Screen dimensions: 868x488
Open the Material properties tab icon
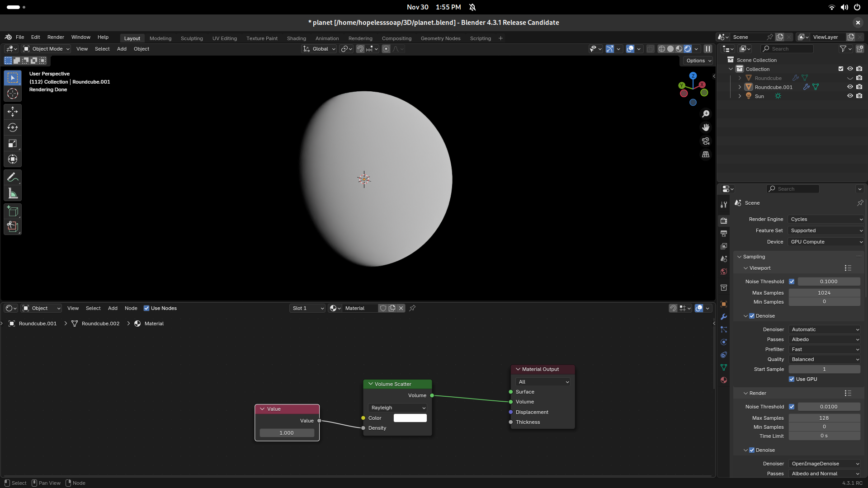724,380
